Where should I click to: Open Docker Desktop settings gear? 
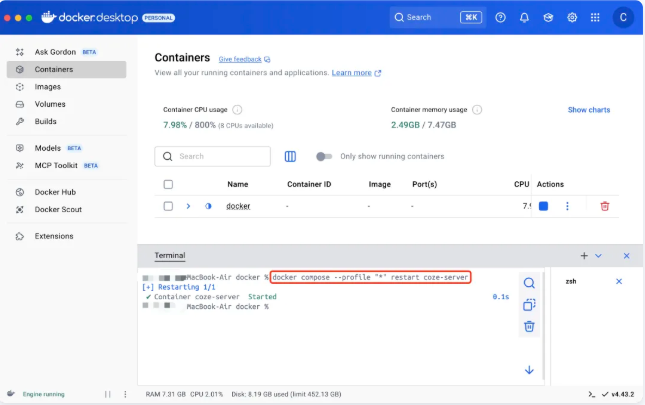[572, 17]
